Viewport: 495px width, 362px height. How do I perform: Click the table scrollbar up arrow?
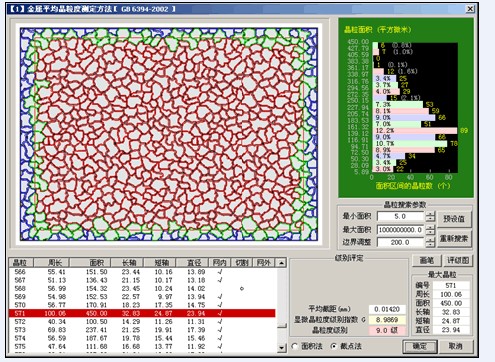click(x=281, y=263)
